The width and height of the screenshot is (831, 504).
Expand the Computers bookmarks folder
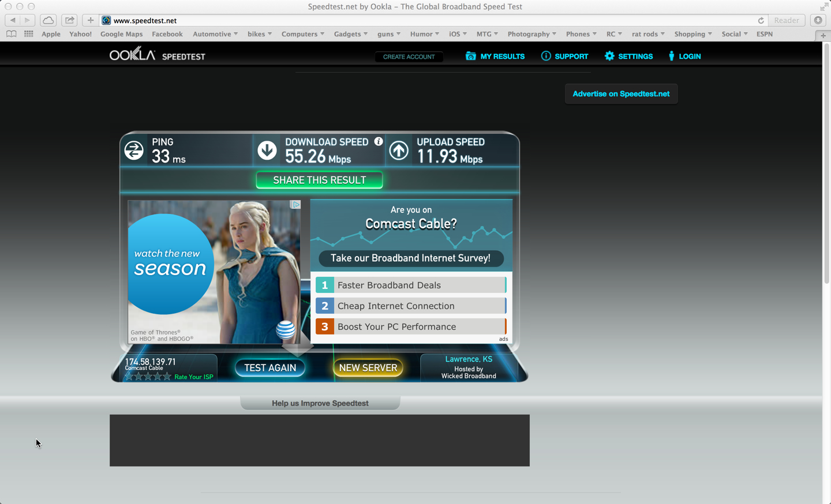303,34
